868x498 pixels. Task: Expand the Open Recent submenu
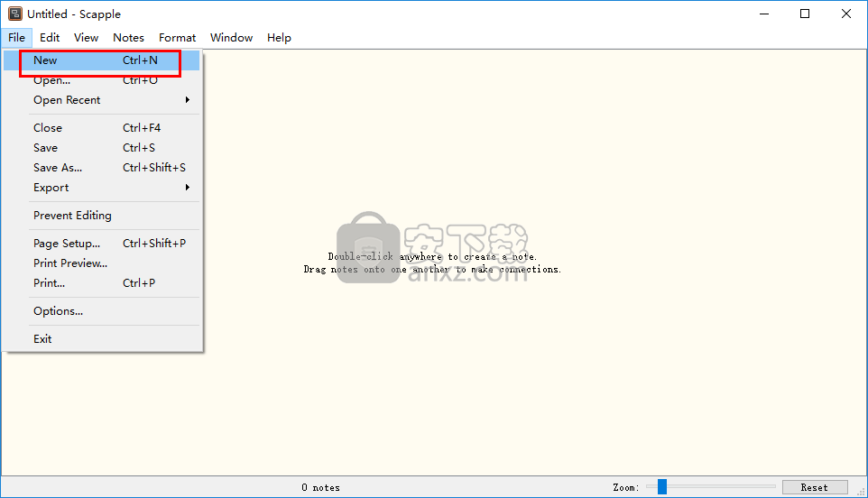(101, 100)
